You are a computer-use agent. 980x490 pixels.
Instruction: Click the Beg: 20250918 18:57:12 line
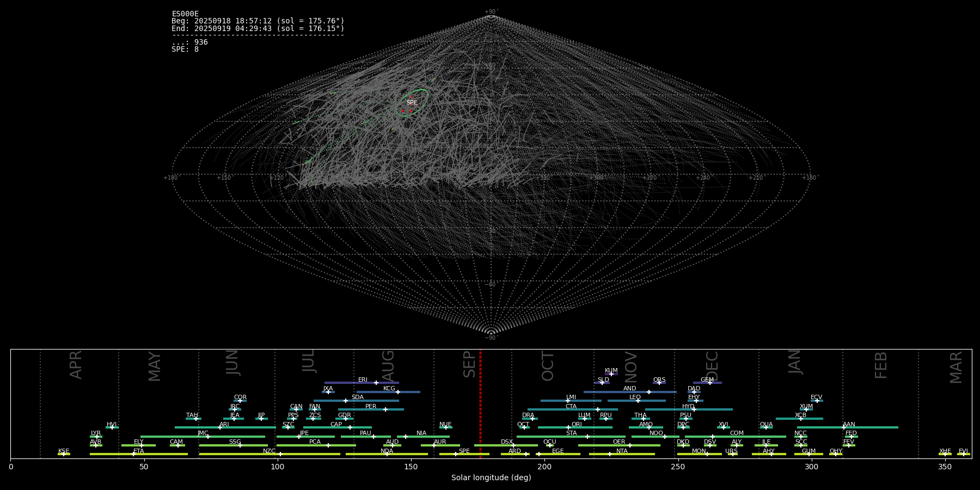(258, 21)
